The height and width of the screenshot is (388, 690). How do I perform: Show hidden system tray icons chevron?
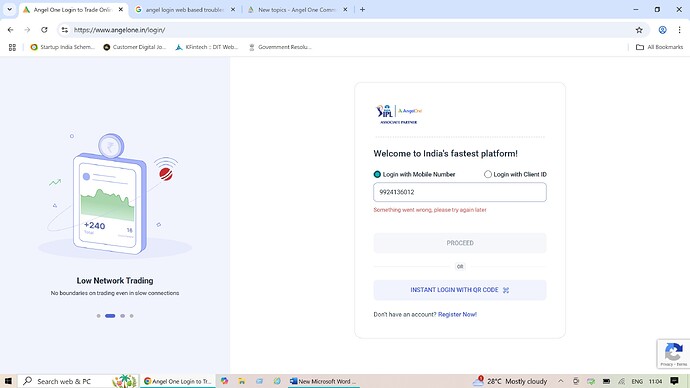coord(561,381)
